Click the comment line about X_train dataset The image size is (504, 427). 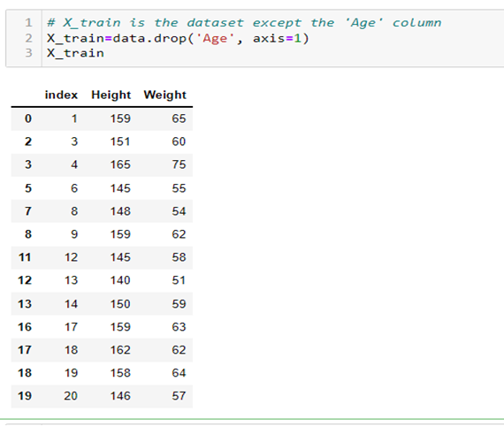click(x=244, y=23)
